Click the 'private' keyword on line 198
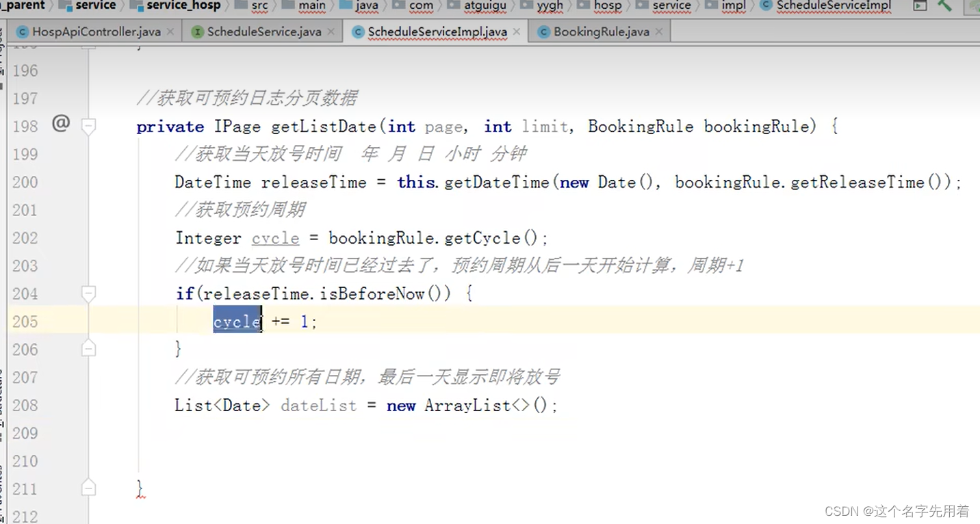 [x=170, y=127]
